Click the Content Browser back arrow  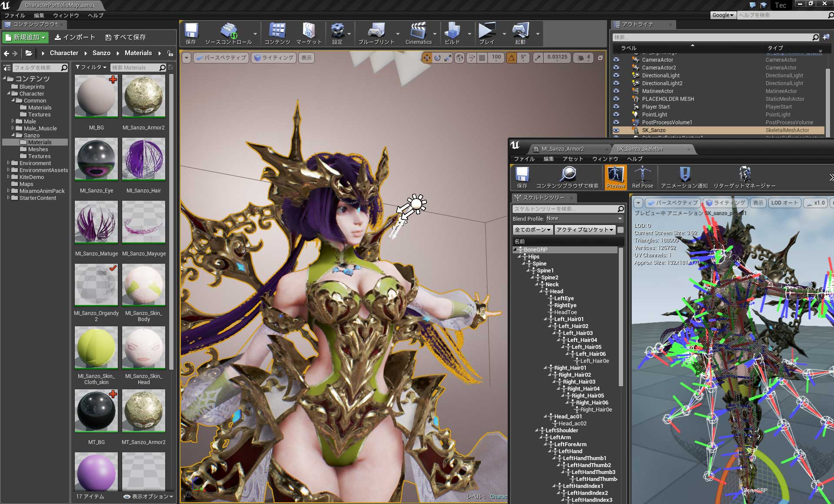click(6, 53)
